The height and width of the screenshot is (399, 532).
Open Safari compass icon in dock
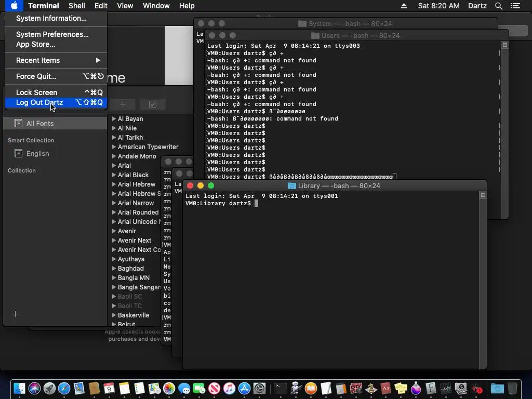pos(64,389)
